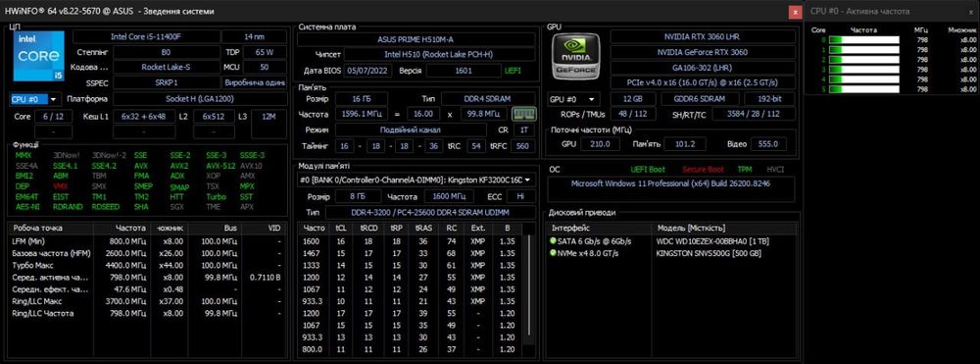Viewport: 980px width, 364px height.
Task: Click the Робоча точка column header
Action: pos(51,229)
